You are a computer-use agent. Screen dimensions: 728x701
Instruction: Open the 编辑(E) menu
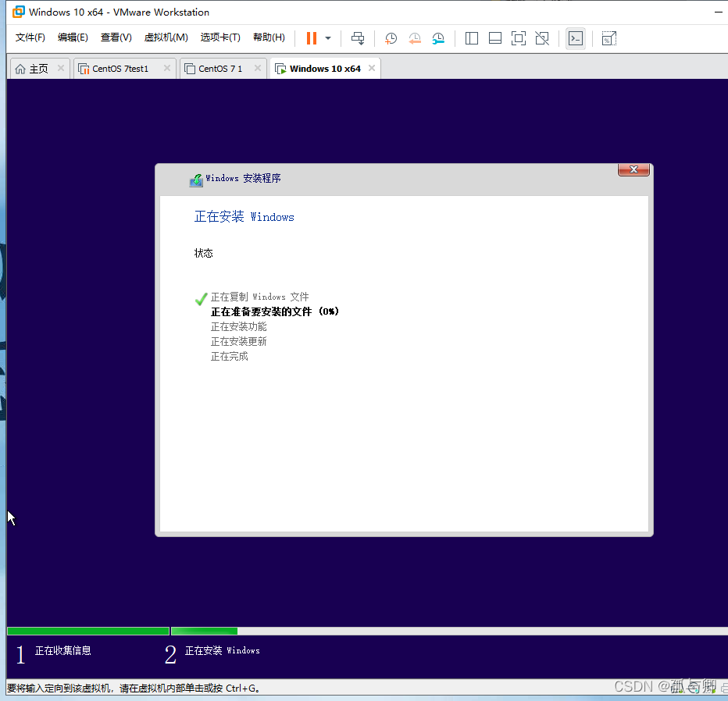(73, 37)
